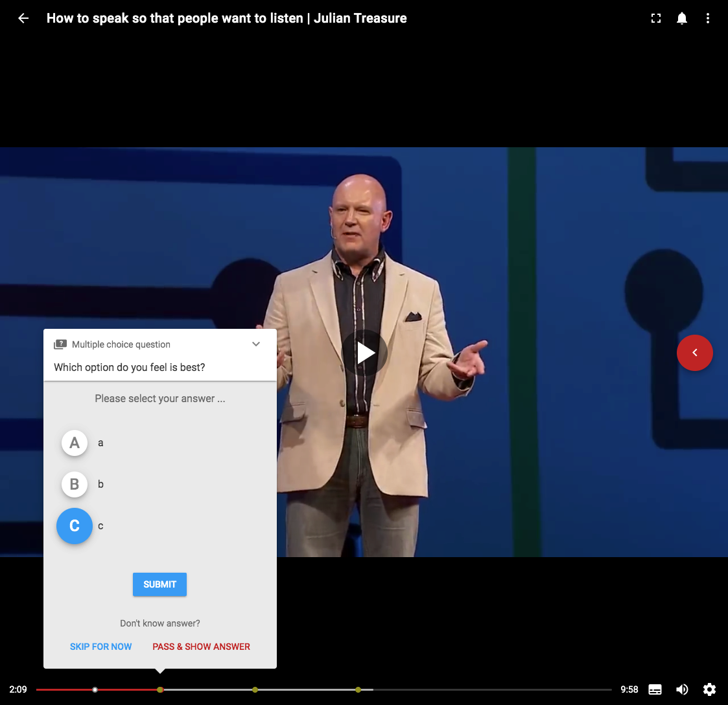
Task: Click Skip For Now link
Action: (x=100, y=647)
